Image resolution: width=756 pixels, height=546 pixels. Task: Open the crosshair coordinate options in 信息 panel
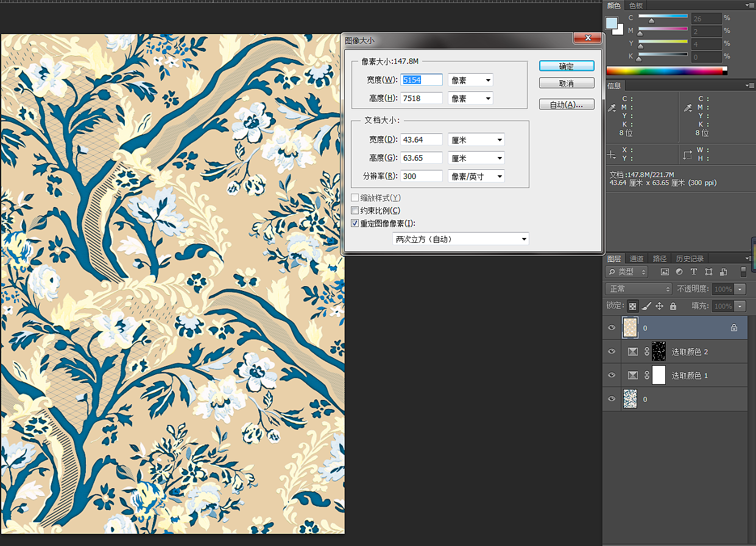coord(613,155)
